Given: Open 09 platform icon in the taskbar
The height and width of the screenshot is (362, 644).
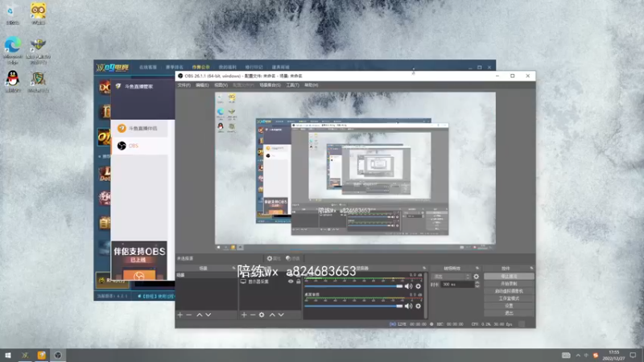Looking at the screenshot, I should pyautogui.click(x=25, y=355).
